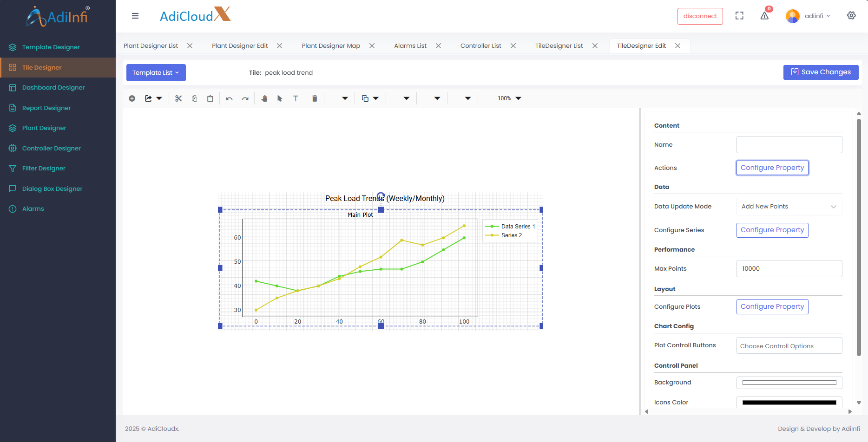Redo the last action
The height and width of the screenshot is (442, 868).
(x=245, y=98)
